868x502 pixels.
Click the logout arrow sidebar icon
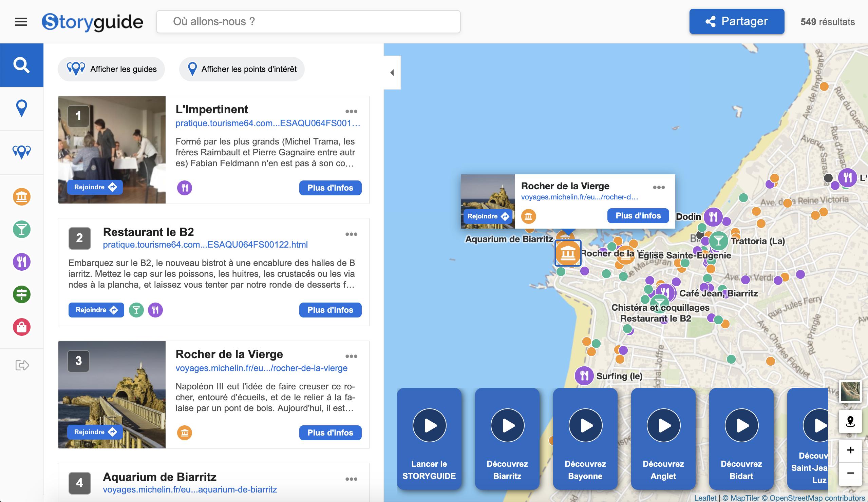(x=22, y=365)
